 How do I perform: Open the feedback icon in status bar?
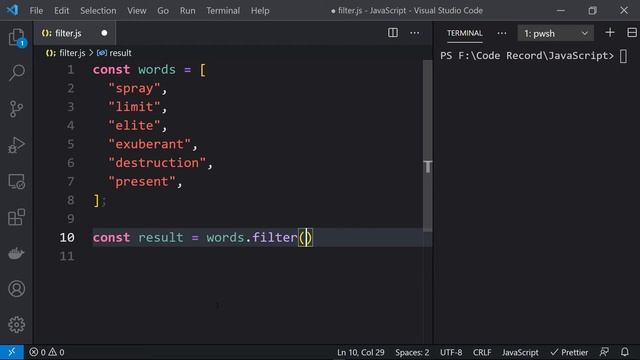[604, 352]
